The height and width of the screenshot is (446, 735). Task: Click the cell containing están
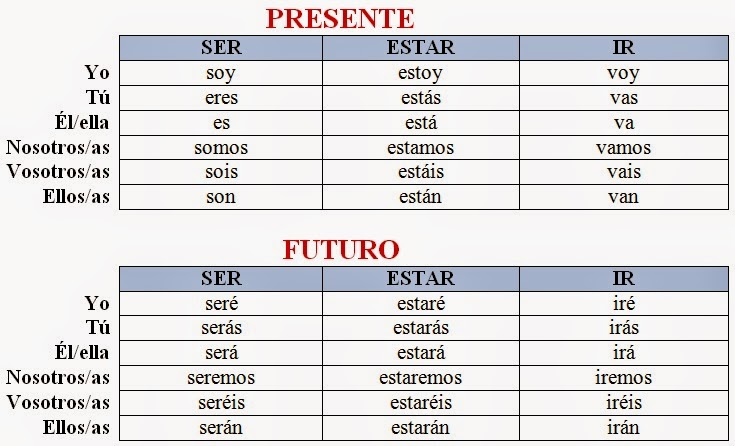point(420,197)
